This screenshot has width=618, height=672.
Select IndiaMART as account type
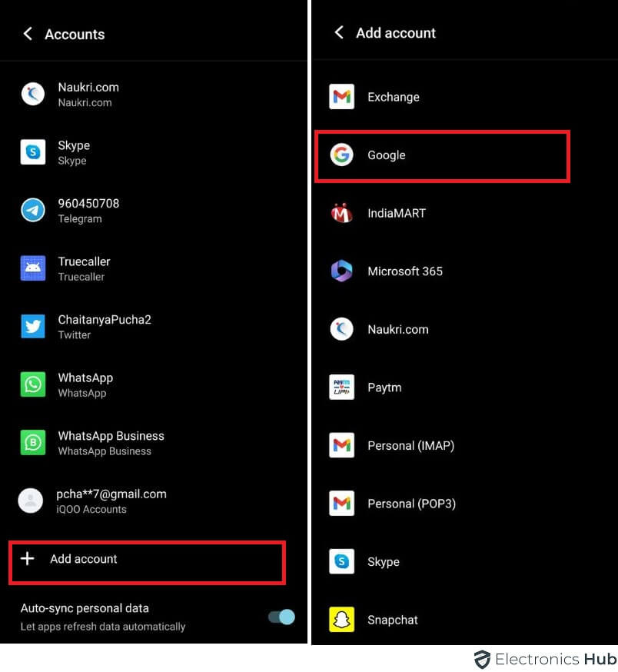[x=464, y=213]
